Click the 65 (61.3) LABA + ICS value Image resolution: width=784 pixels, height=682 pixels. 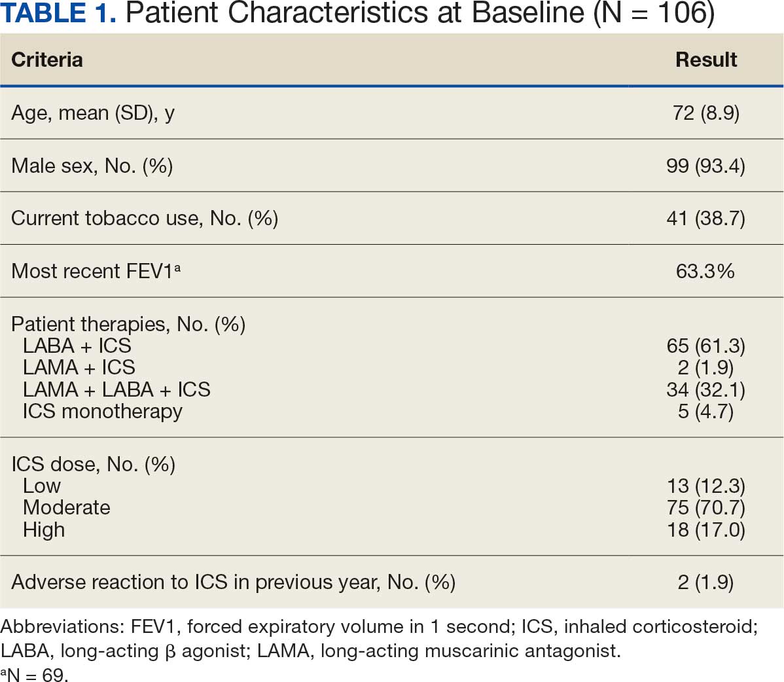tap(705, 346)
